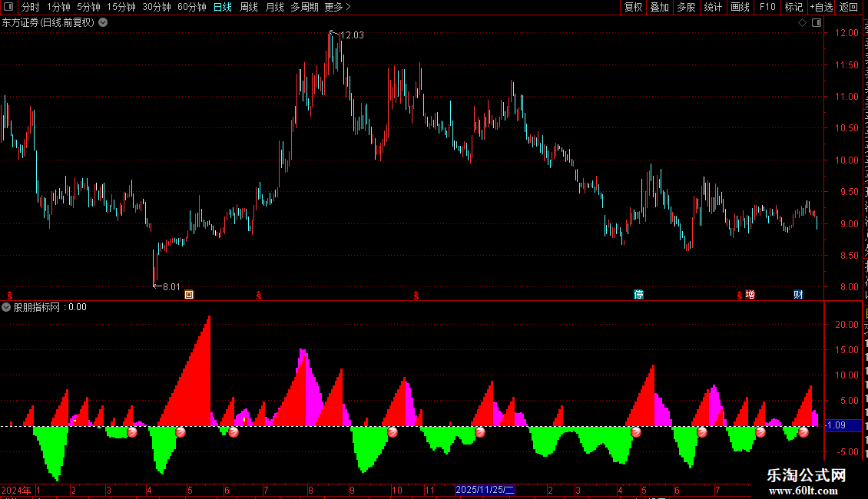The height and width of the screenshot is (499, 868).
Task: Open the 更多 periods expander
Action: point(337,7)
